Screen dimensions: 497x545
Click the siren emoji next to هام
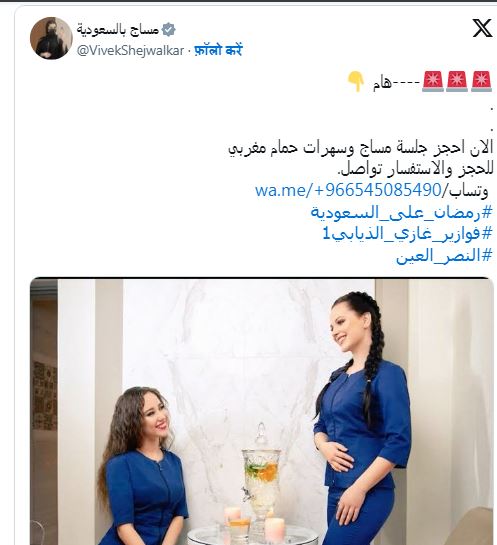(x=433, y=81)
